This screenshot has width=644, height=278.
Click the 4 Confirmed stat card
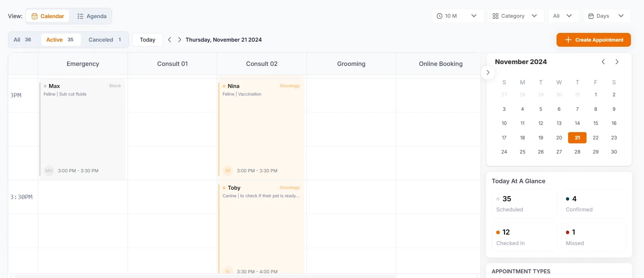[x=594, y=203]
